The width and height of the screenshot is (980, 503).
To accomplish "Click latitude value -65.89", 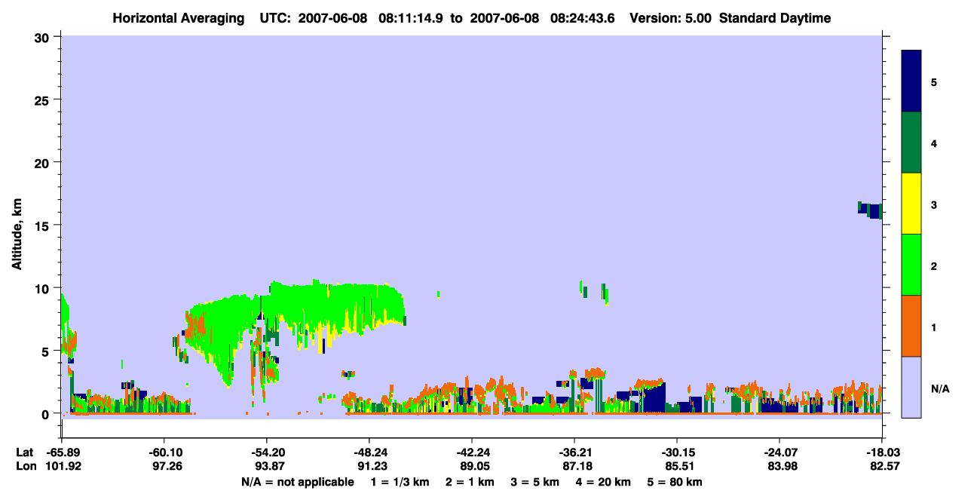I will click(x=62, y=452).
